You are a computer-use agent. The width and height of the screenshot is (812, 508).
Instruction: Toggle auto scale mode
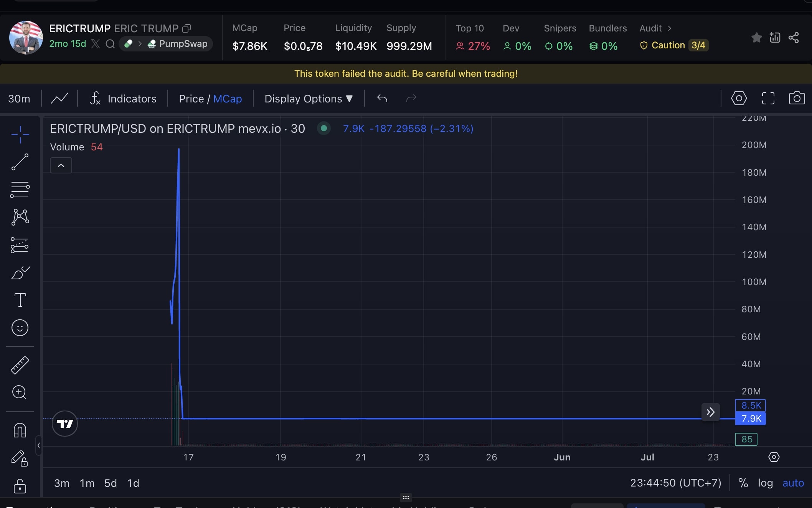point(793,483)
